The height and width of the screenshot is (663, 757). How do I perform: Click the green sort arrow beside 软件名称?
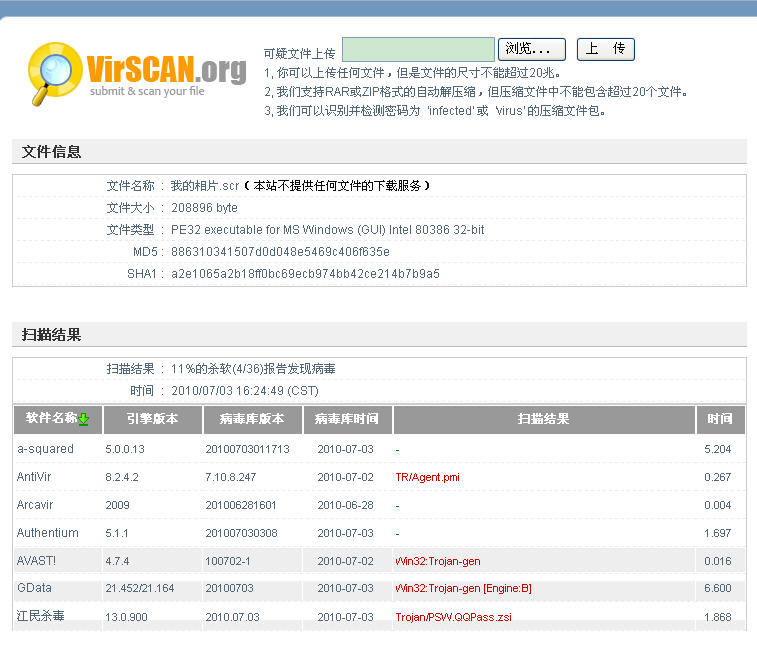(x=84, y=419)
